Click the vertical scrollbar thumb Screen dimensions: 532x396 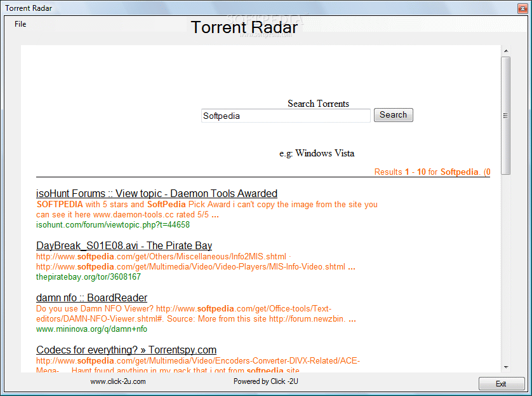(x=506, y=116)
